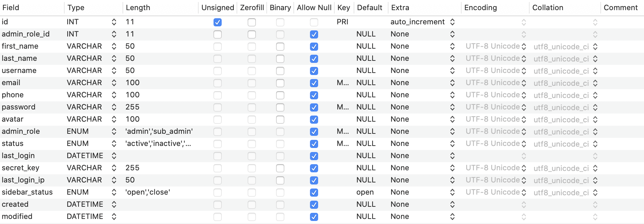Viewport: 644px width, 224px height.
Task: Open type stepper for id field
Action: point(114,22)
